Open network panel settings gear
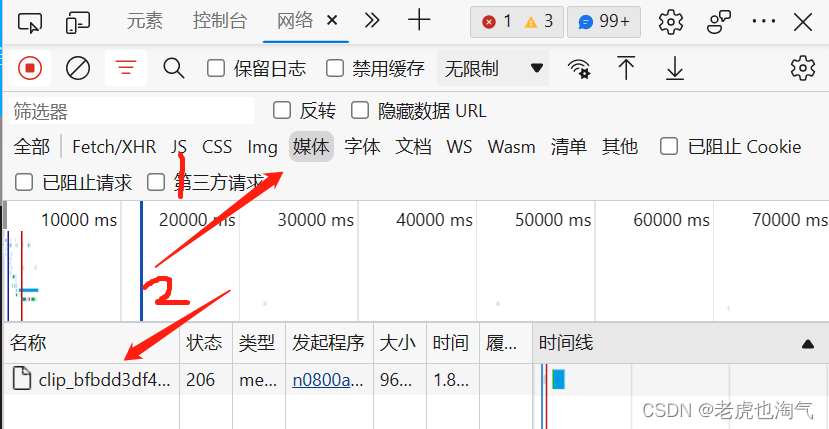Viewport: 829px width, 429px height. [x=803, y=68]
